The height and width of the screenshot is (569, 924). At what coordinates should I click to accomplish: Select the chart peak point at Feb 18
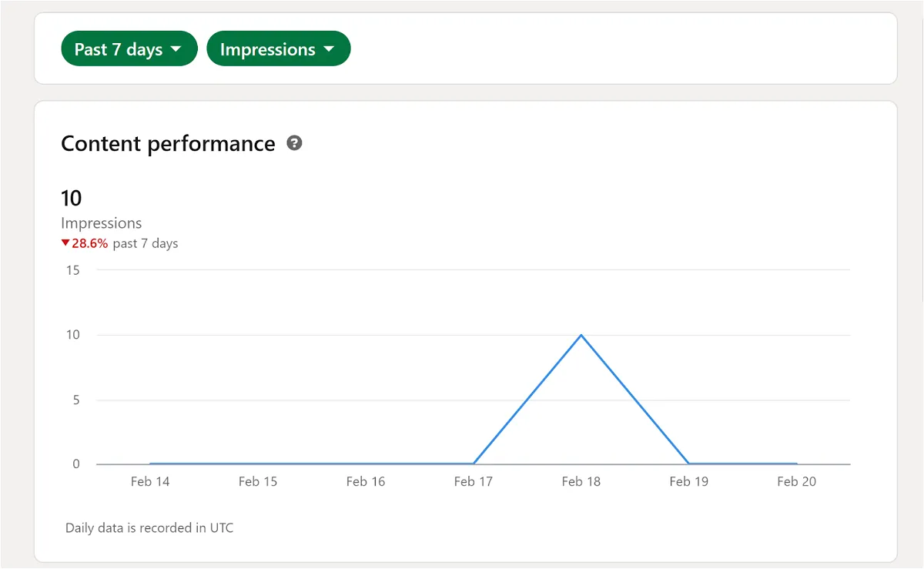(x=581, y=335)
